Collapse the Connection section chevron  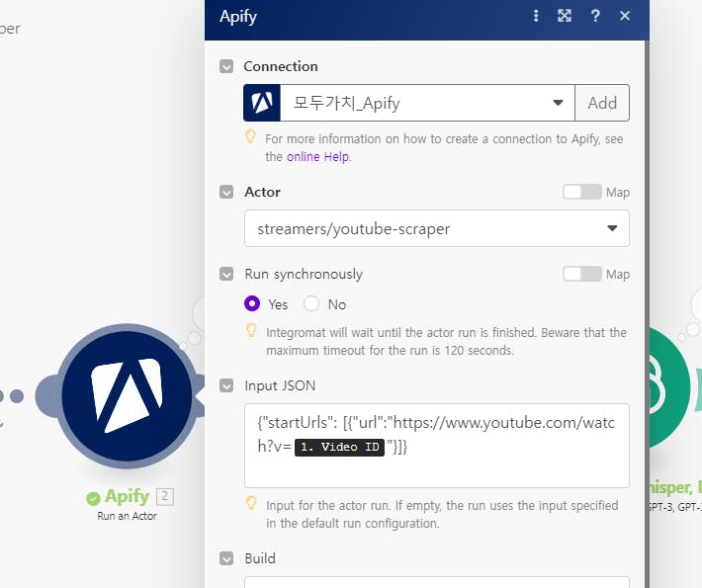(226, 66)
